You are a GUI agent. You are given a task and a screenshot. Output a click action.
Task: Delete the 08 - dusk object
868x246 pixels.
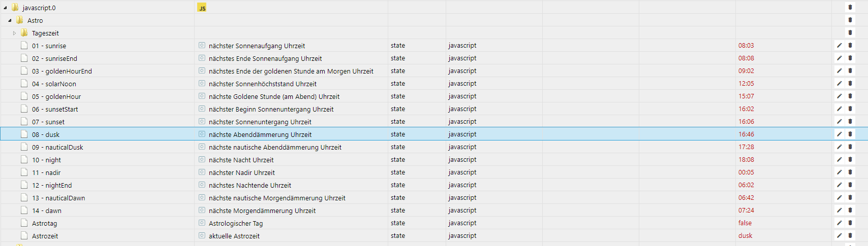point(850,134)
